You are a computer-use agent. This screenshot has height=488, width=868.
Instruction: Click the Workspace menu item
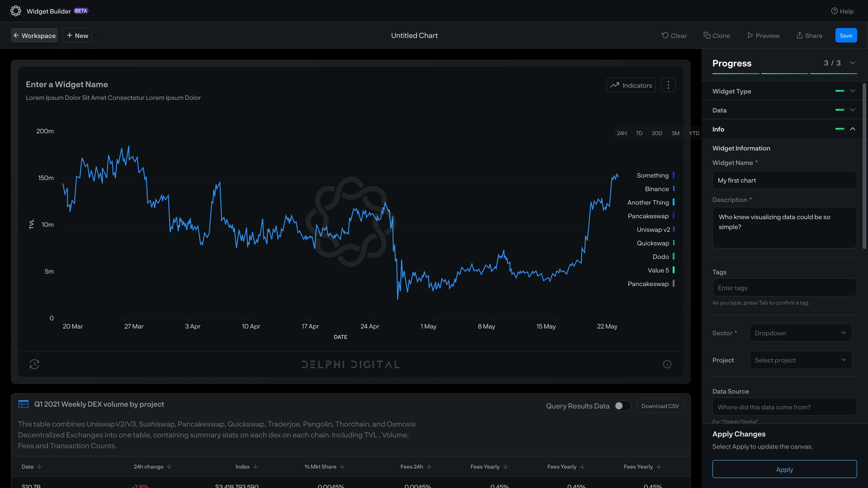(34, 35)
